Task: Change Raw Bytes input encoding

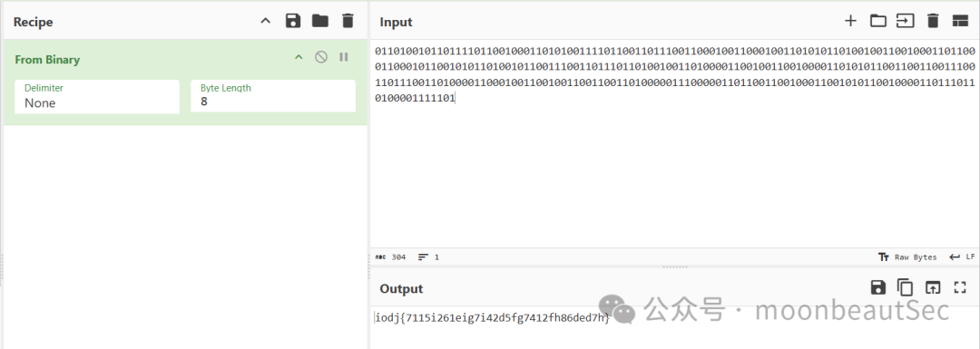Action: (x=907, y=257)
